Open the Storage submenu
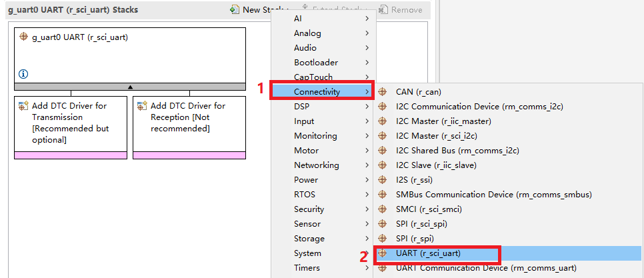This screenshot has height=278, width=644. pos(323,239)
